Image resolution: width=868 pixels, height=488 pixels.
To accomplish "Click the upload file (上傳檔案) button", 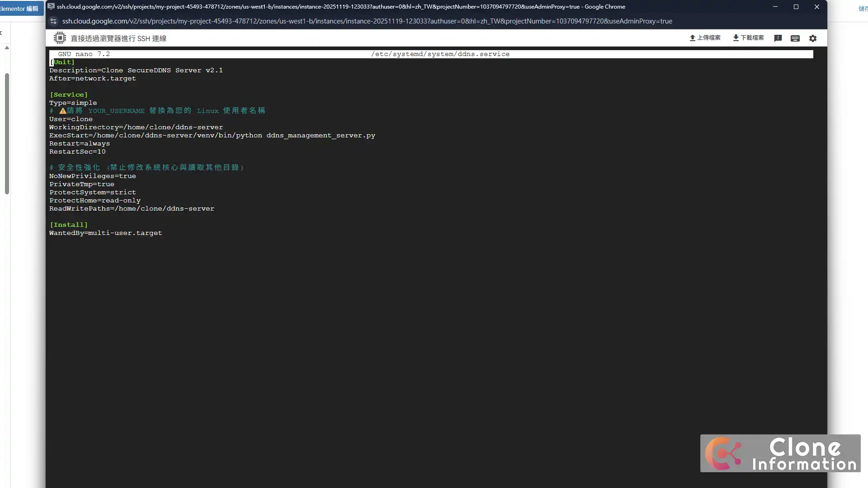I will (705, 38).
